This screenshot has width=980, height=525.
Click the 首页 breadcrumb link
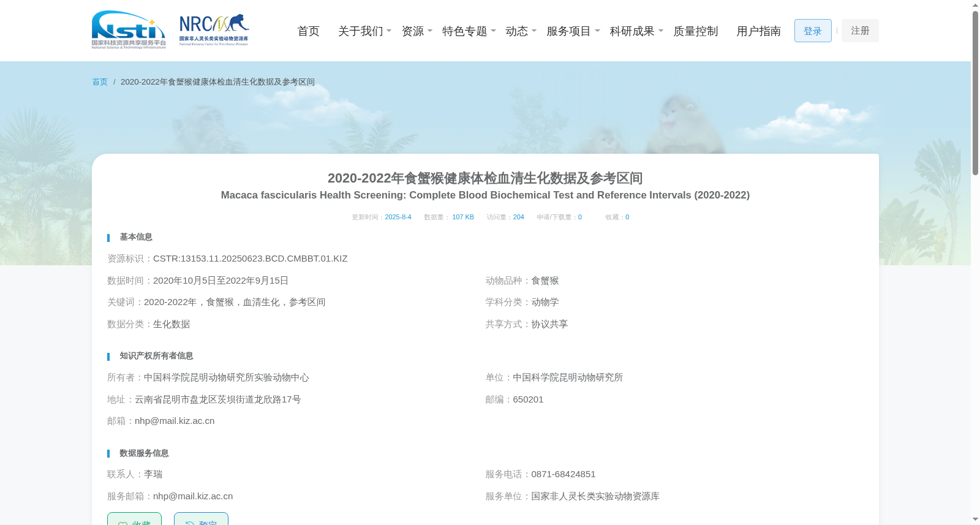[x=100, y=82]
